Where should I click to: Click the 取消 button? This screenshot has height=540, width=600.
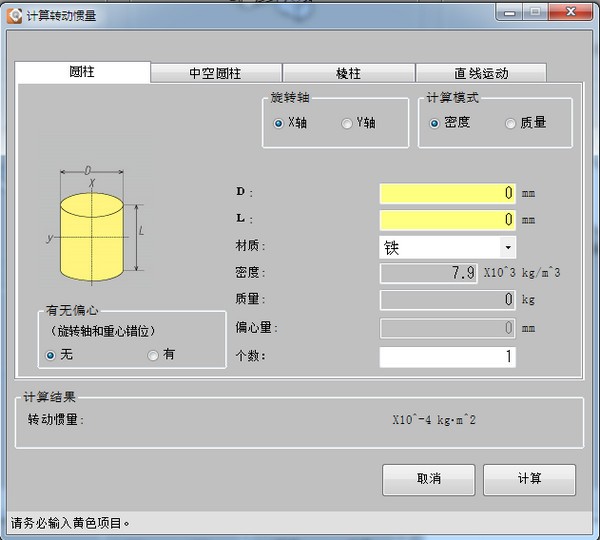pyautogui.click(x=429, y=480)
